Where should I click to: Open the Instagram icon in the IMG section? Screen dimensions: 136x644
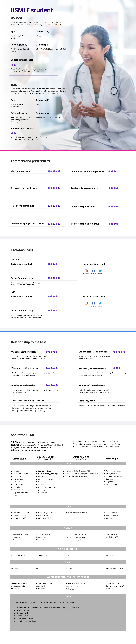(86, 303)
